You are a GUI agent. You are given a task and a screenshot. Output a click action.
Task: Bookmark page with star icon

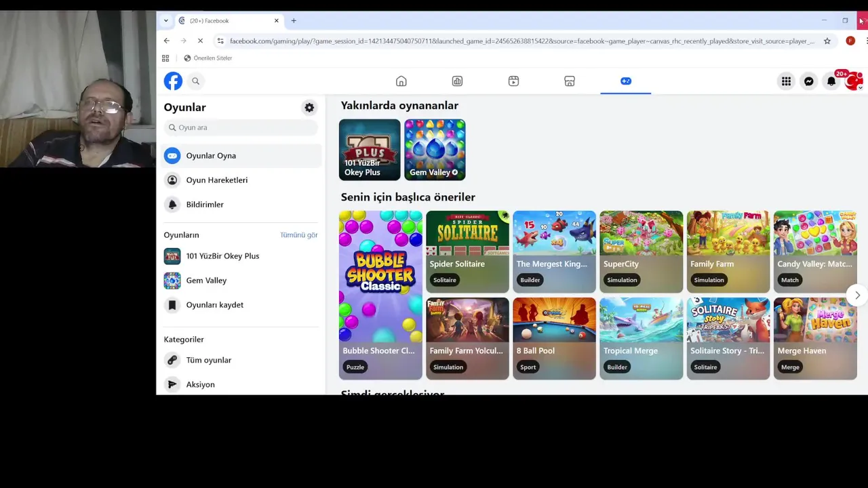pos(827,41)
